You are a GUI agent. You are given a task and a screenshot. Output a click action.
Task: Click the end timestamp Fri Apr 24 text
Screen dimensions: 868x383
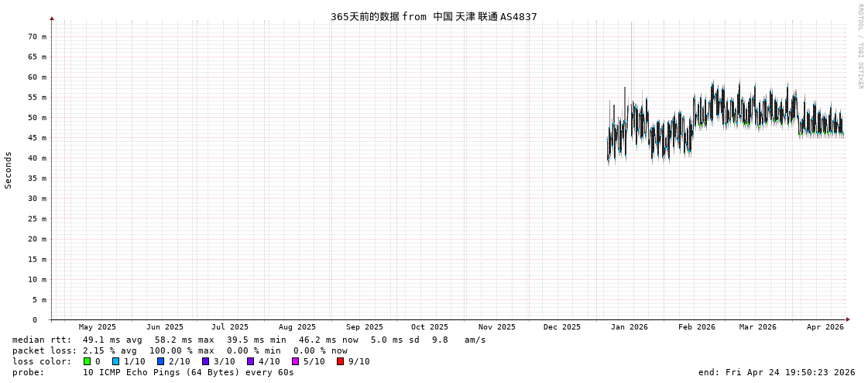coord(777,372)
